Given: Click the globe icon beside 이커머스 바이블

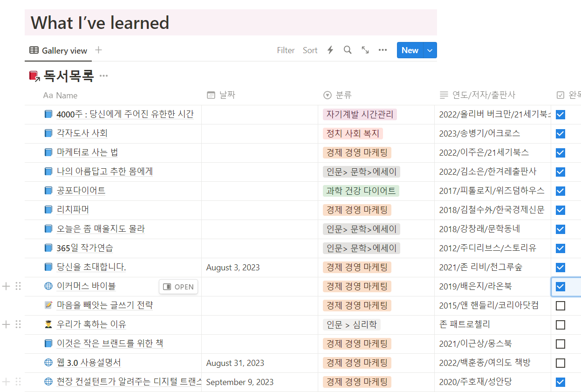Looking at the screenshot, I should click(48, 286).
